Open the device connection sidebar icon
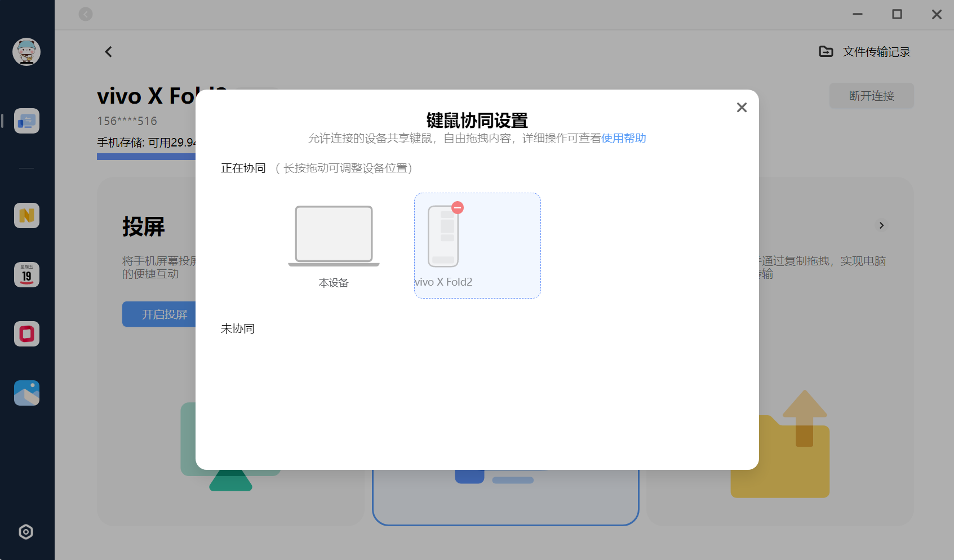This screenshot has height=560, width=954. [x=26, y=121]
